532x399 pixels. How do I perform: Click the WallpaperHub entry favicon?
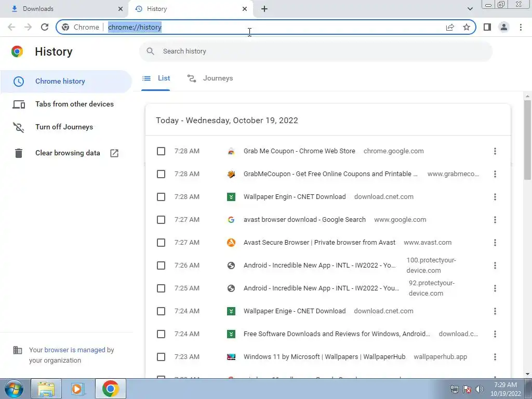point(231,357)
